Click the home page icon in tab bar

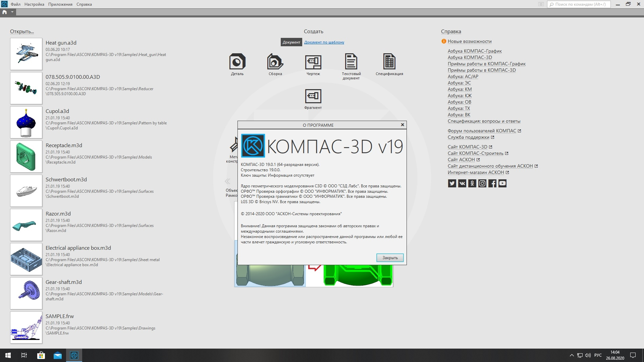click(x=5, y=12)
